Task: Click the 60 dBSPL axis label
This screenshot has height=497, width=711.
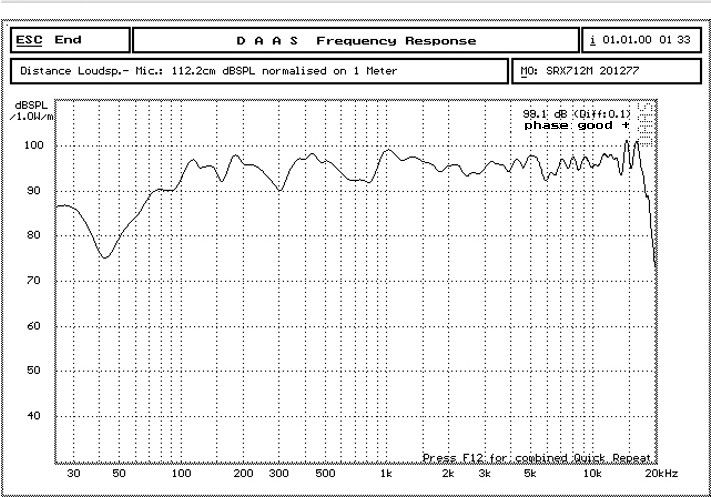Action: pos(34,326)
